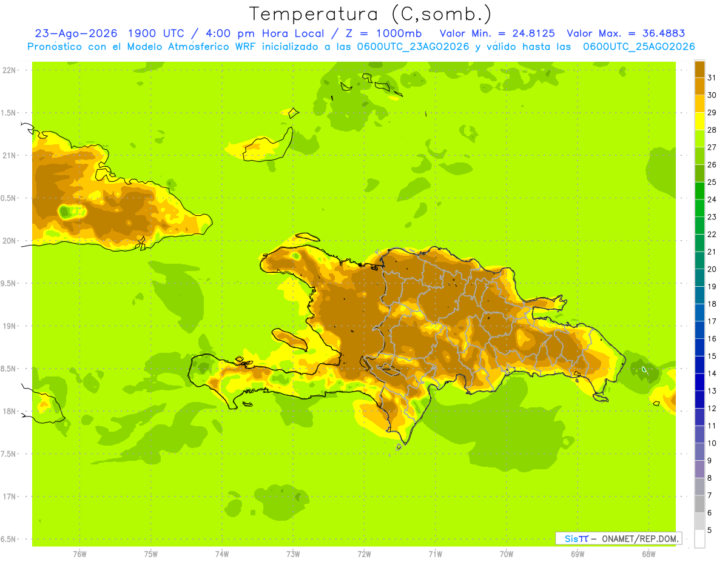
Task: Click the '70W' longitude label
Action: click(507, 554)
